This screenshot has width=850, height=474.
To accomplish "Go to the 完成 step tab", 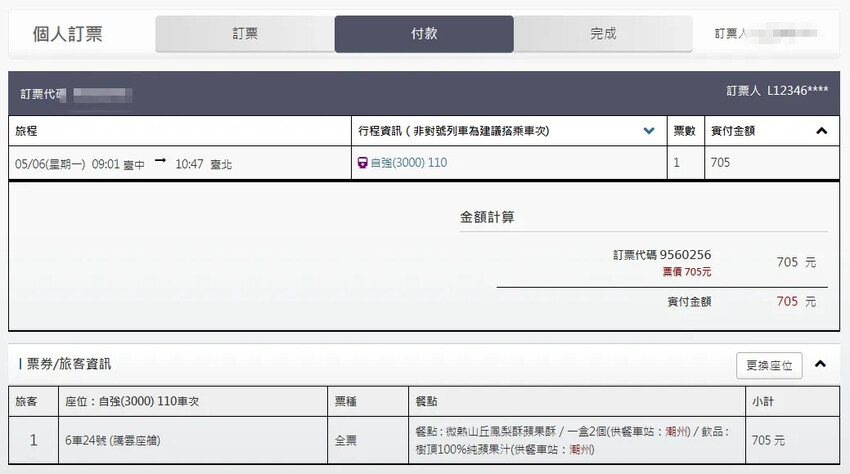I will tap(603, 34).
